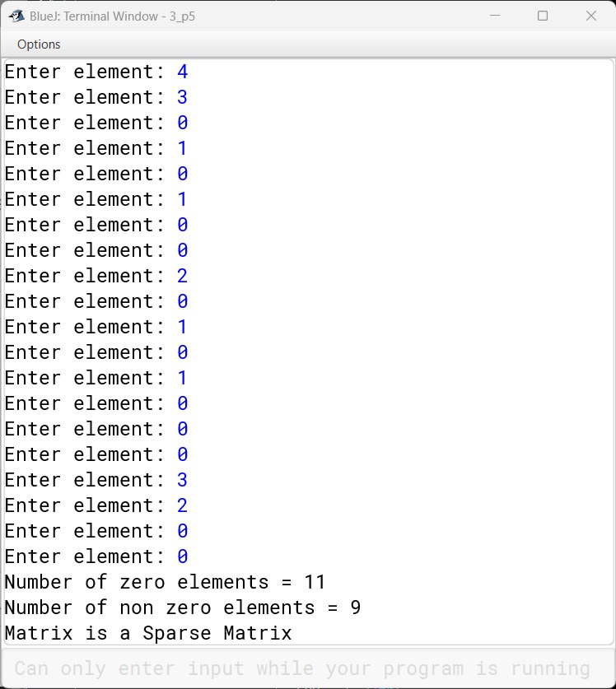The image size is (616, 689).
Task: Maximize the BlueJ terminal window
Action: (x=542, y=16)
